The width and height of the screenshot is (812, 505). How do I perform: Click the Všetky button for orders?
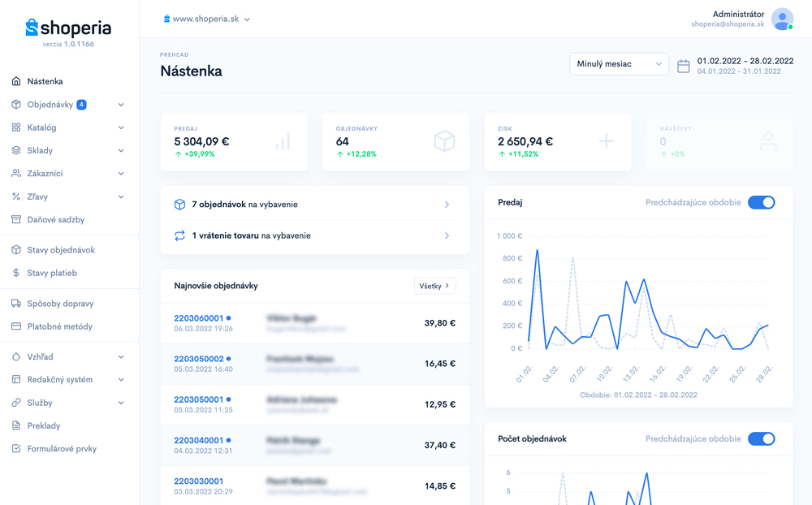[x=434, y=286]
